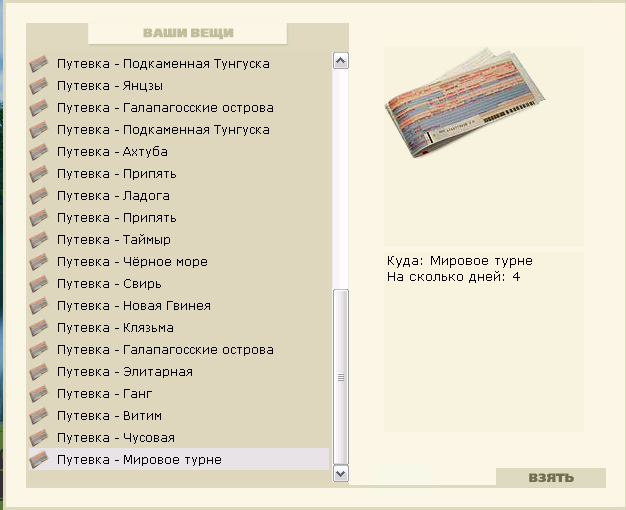Viewport: 626px width, 510px height.
Task: Select Путевка - Ганг item
Action: tap(179, 394)
